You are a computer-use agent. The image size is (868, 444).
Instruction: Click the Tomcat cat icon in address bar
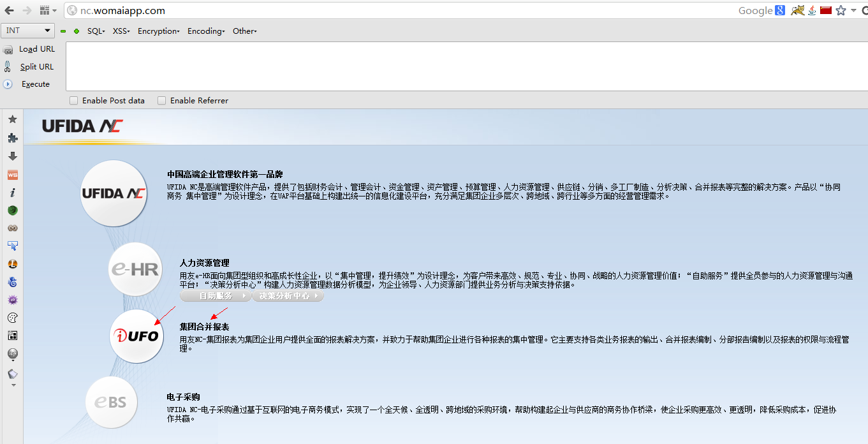797,10
